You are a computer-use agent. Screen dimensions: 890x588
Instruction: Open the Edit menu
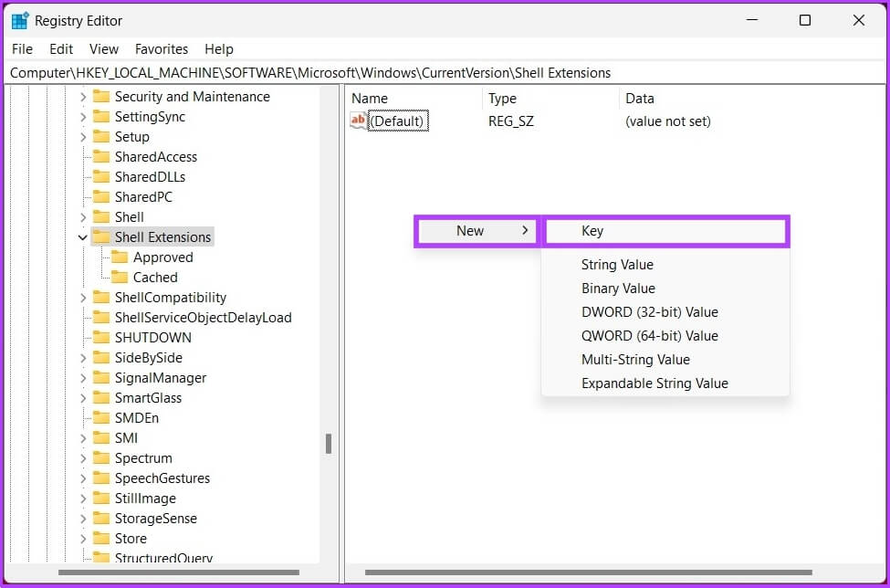point(61,49)
